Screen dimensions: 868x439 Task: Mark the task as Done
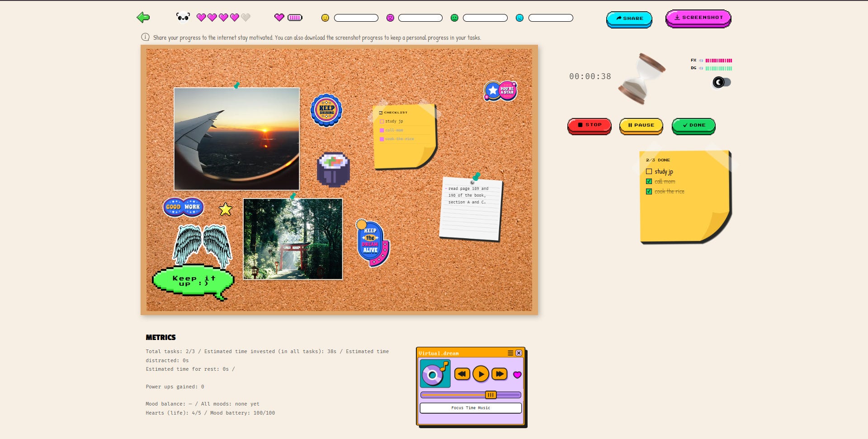[x=693, y=126]
